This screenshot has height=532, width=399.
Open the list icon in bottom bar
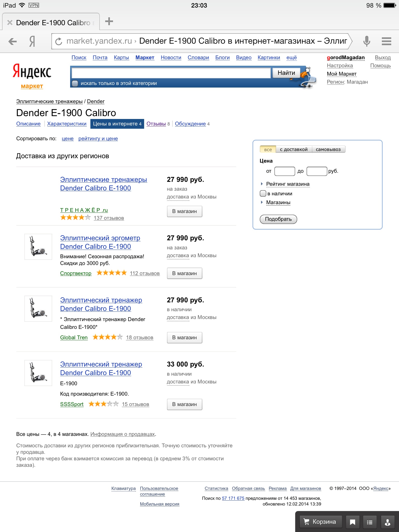tap(370, 522)
